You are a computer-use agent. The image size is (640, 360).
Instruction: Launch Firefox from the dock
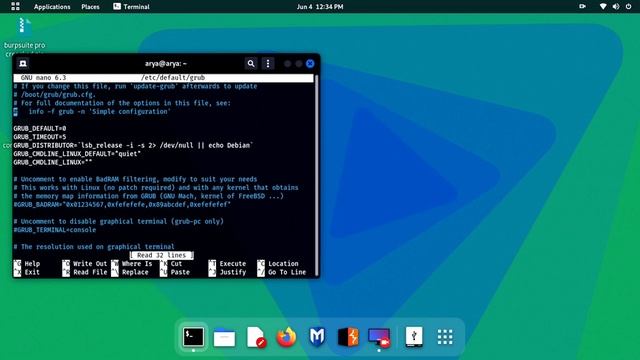(x=286, y=337)
